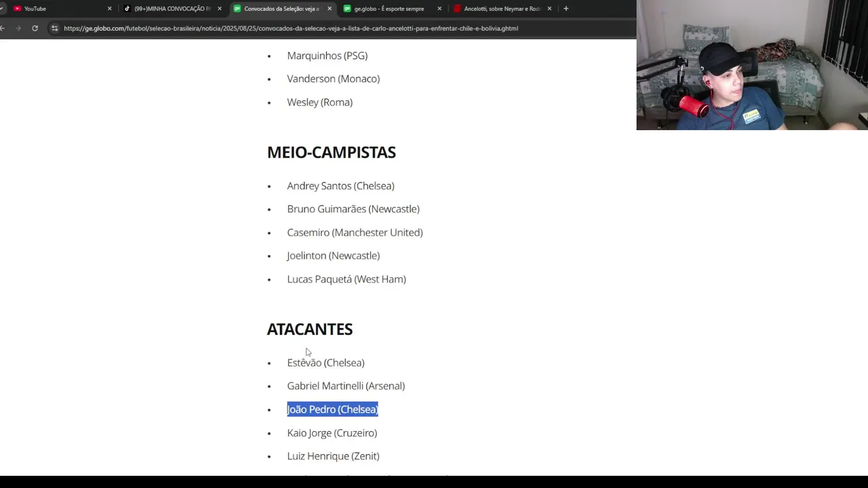
Task: Click Gabriel Martinelli (Arsenal) entry
Action: pos(345,386)
